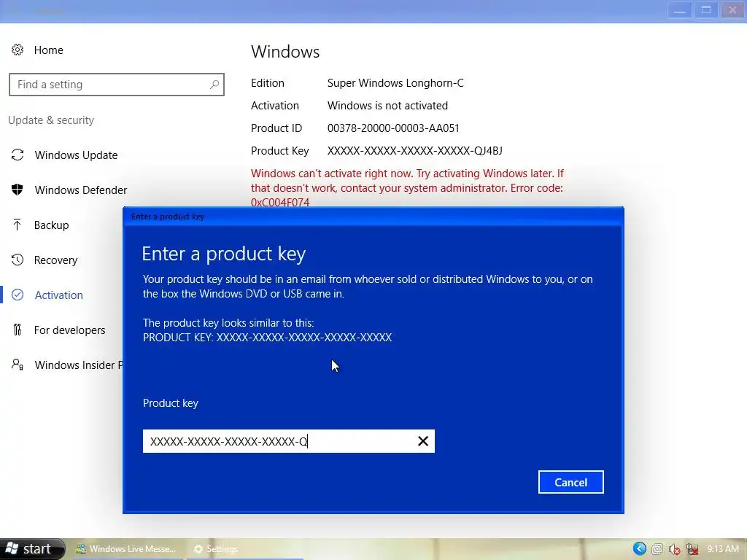The height and width of the screenshot is (560, 747).
Task: Click the Backup upward arrow icon
Action: coord(18,225)
